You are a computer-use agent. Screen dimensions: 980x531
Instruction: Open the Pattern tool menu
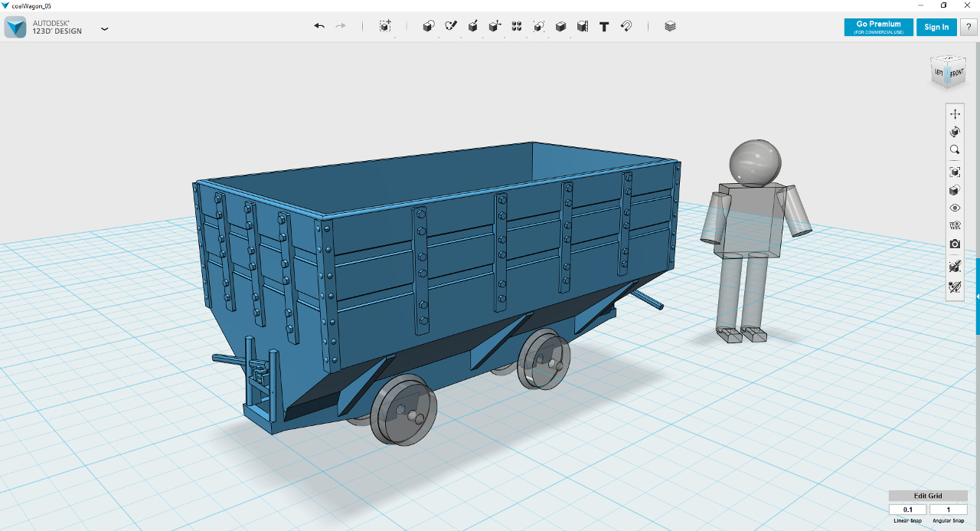tap(517, 26)
